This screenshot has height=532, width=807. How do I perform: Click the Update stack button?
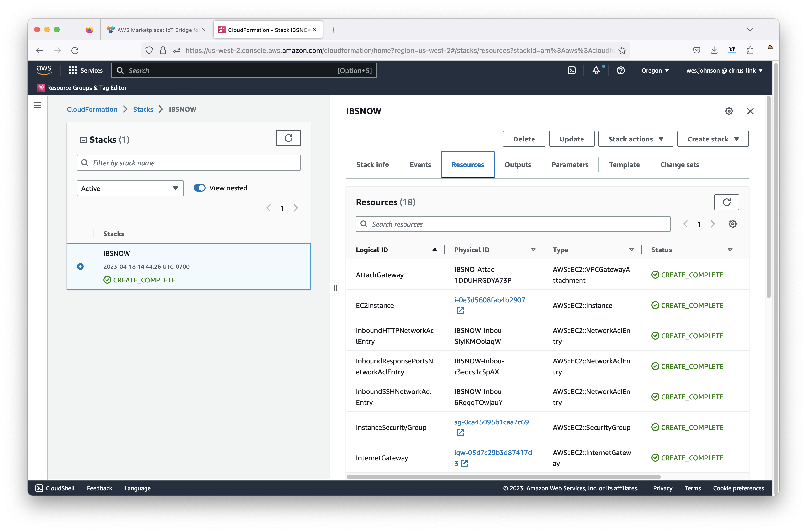click(x=571, y=139)
